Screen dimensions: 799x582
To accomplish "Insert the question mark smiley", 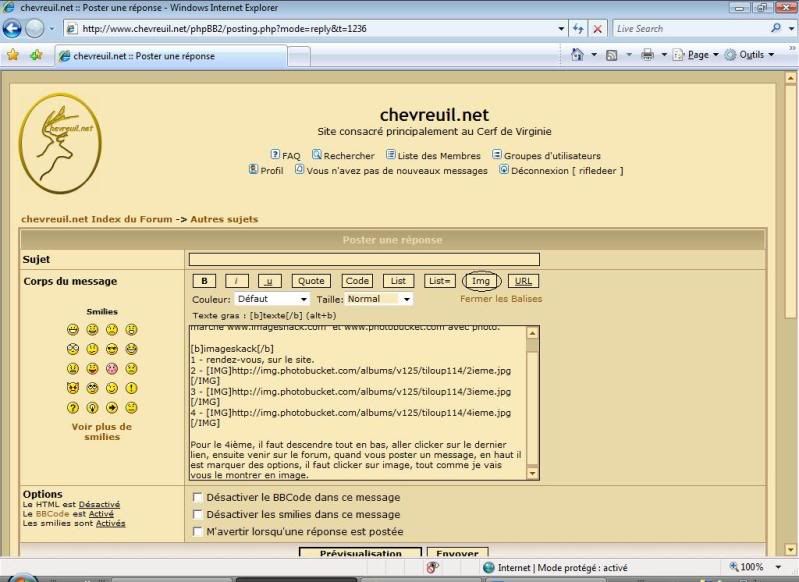I will click(x=73, y=408).
